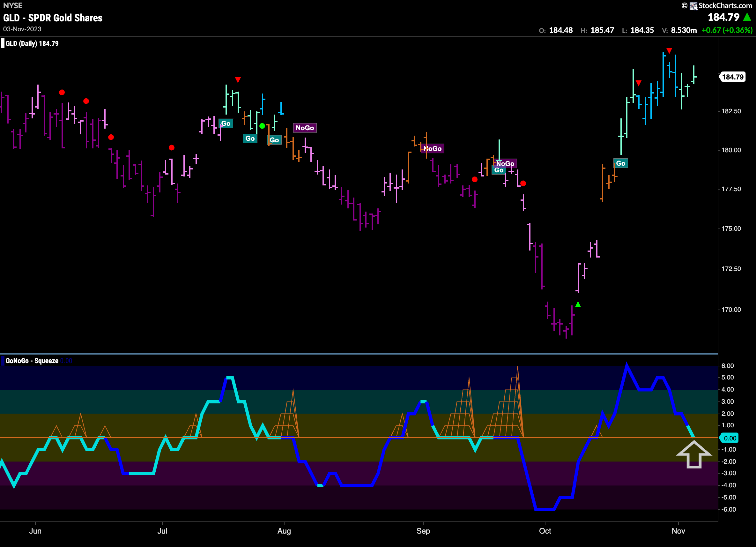The image size is (756, 547).
Task: Click the green up-arrow beside the 184.79 price
Action: coord(747,17)
